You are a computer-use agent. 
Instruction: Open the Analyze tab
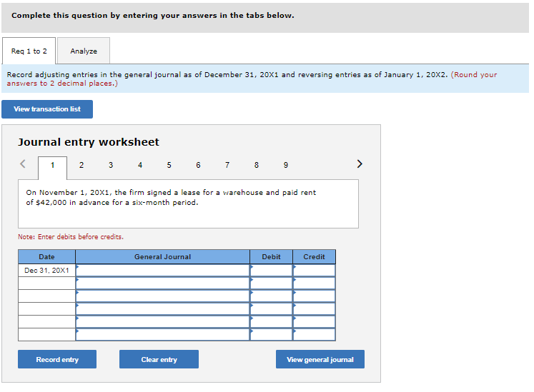(x=84, y=51)
